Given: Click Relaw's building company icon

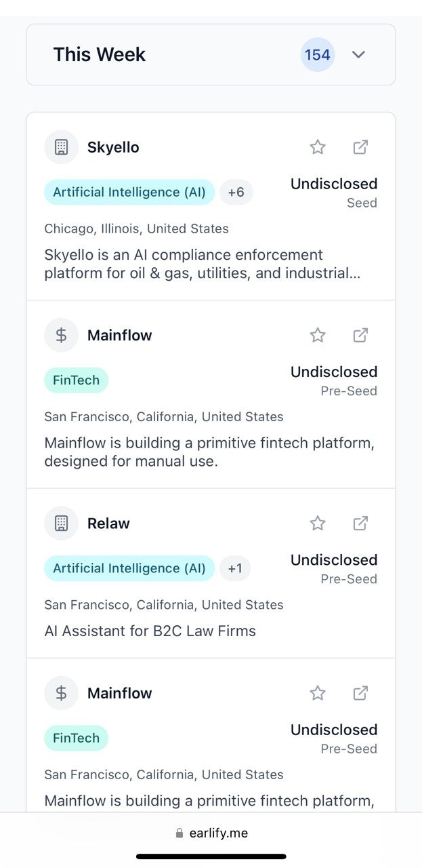Looking at the screenshot, I should coord(61,524).
